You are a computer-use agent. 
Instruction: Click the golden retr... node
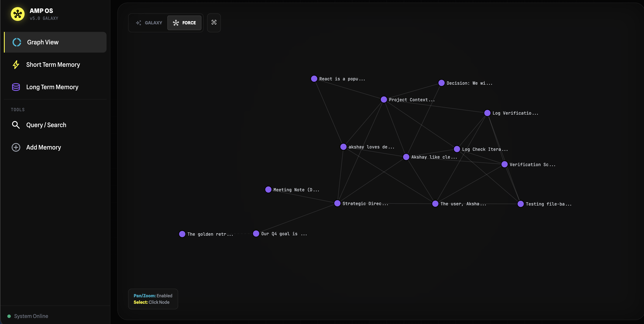click(182, 234)
